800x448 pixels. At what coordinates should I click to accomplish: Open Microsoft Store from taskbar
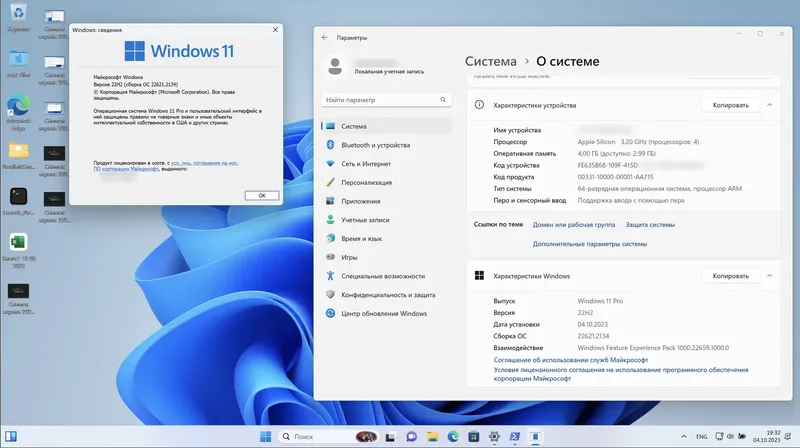(x=473, y=437)
